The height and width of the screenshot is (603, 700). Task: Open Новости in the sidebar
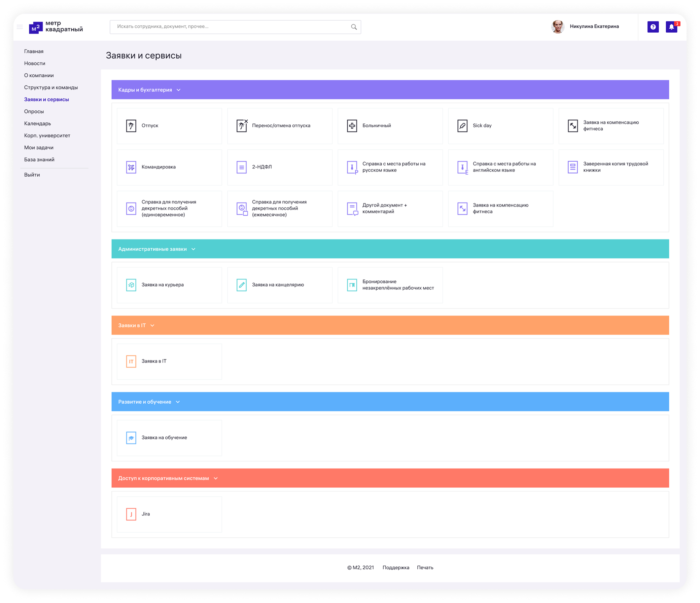[34, 64]
